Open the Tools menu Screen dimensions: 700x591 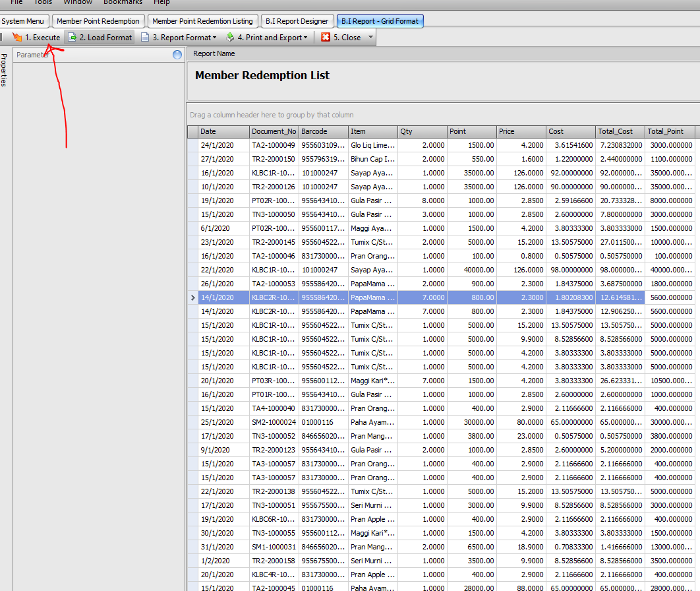[43, 3]
